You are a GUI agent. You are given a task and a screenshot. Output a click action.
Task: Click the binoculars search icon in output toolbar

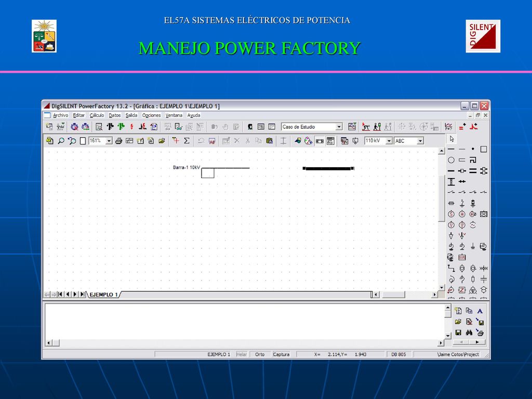point(469,333)
